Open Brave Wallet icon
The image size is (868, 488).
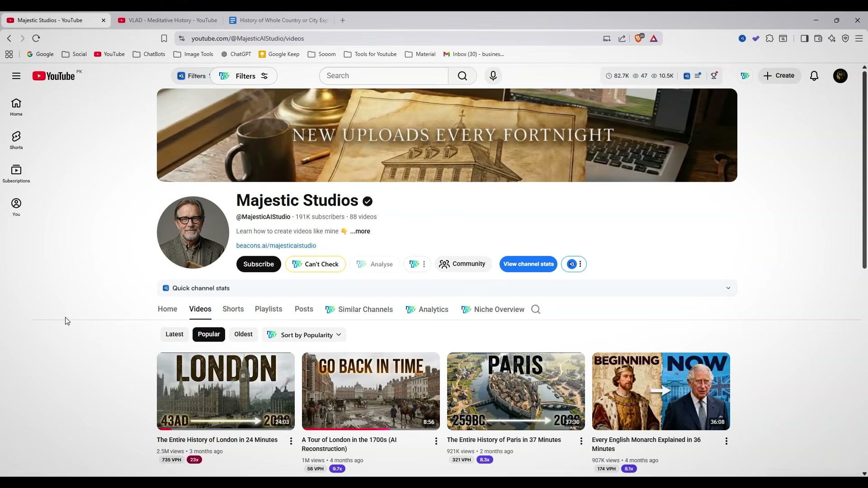(818, 38)
